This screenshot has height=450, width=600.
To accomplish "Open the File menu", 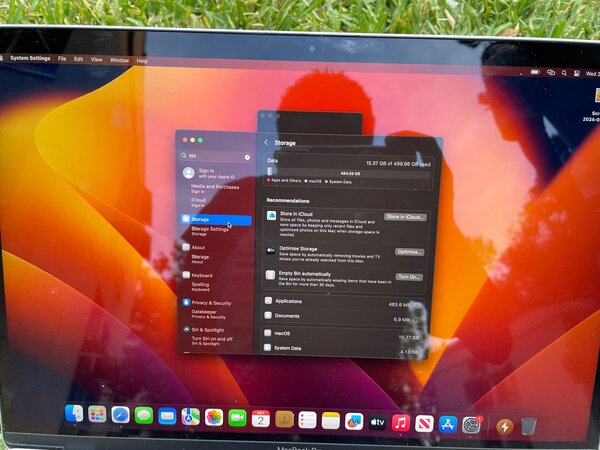I will 62,59.
